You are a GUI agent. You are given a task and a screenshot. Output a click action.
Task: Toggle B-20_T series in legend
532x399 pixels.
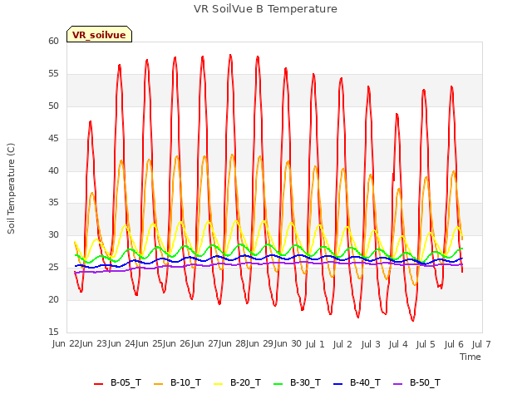click(237, 382)
